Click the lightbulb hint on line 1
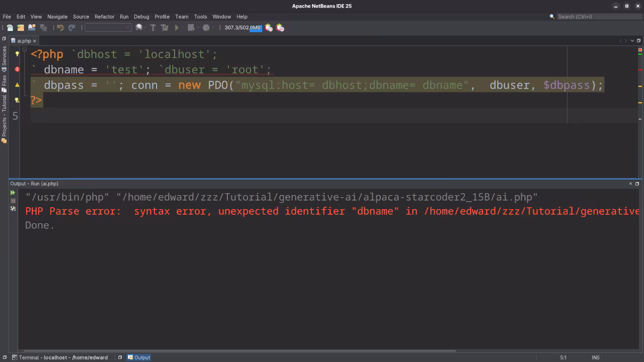Viewport: 644px width, 362px height. click(x=17, y=54)
